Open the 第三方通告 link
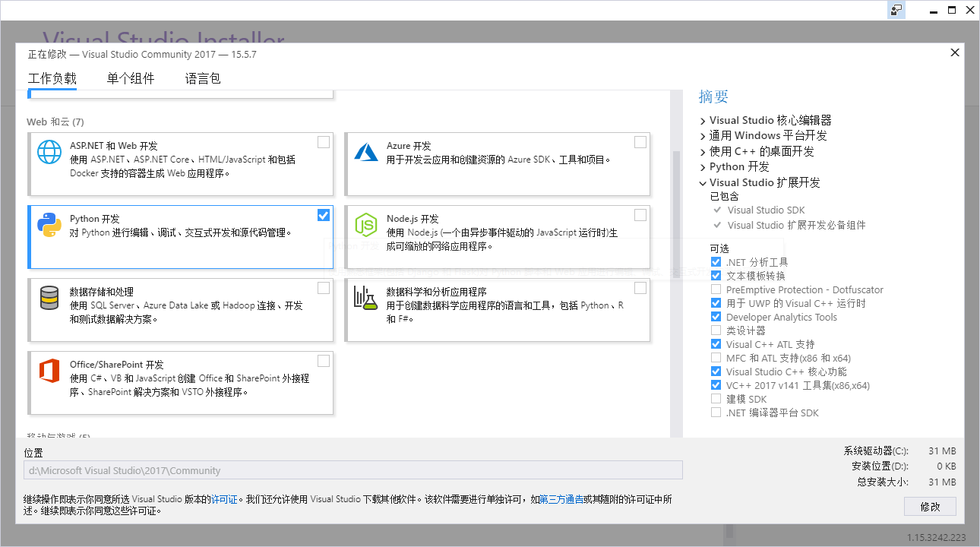Screen dimensions: 980x547 561,499
